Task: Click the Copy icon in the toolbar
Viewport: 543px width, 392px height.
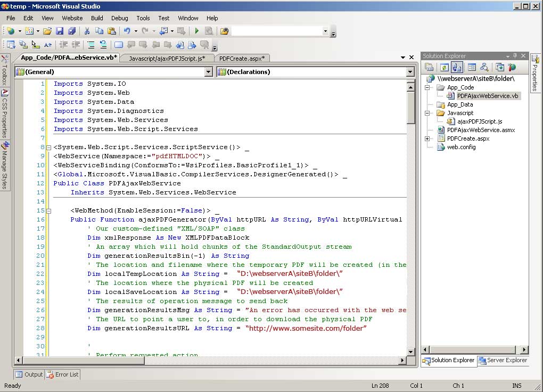Action: click(99, 31)
